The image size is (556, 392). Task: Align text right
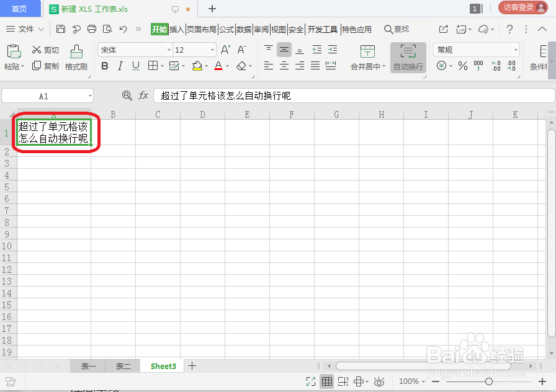[300, 66]
